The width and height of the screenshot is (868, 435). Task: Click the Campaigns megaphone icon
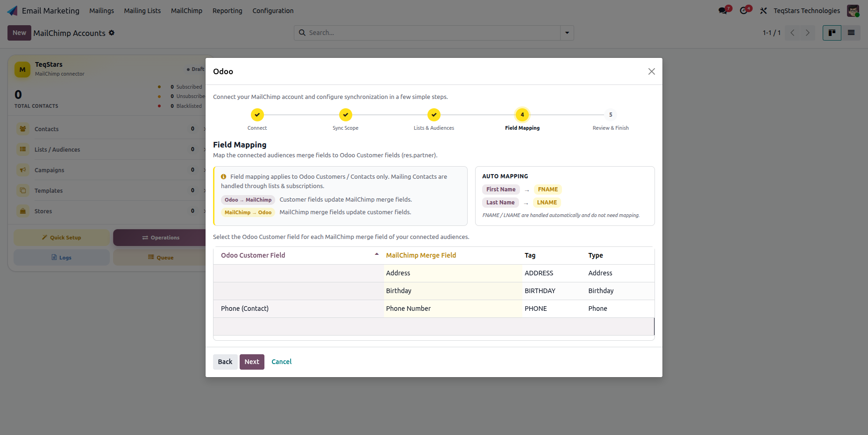[23, 170]
